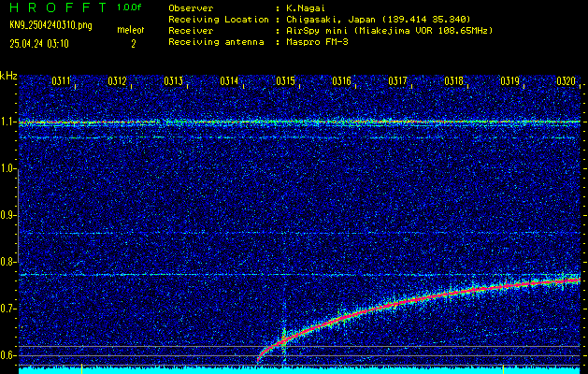Click the 0313 time label
This screenshot has width=588, height=374.
click(x=173, y=80)
